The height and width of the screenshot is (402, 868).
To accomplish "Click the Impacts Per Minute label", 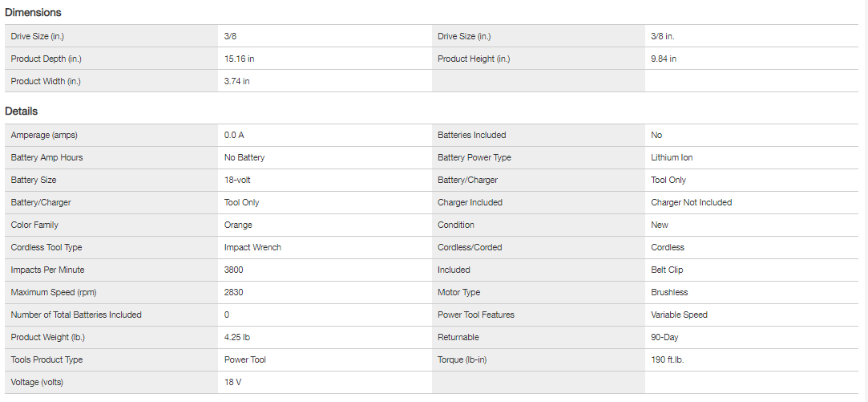I will [47, 270].
